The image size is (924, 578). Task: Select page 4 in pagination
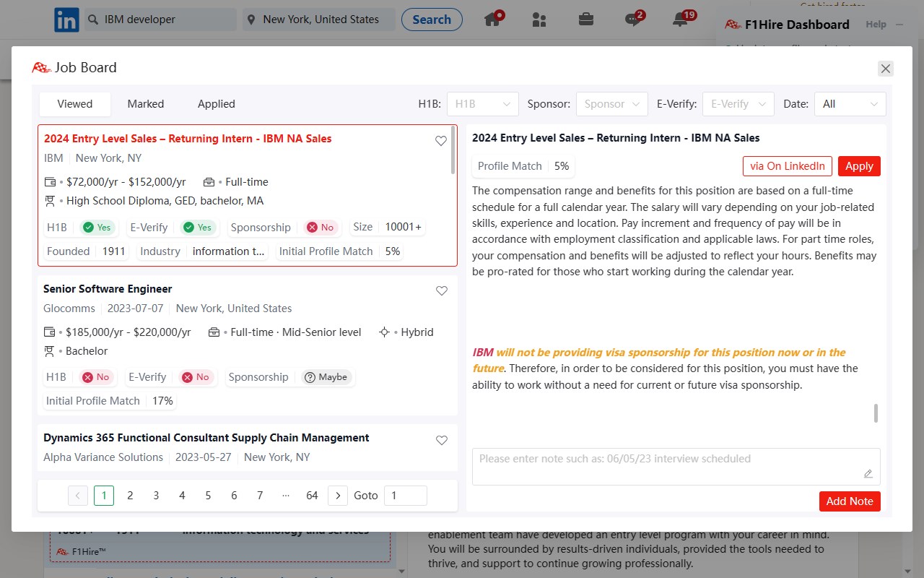pos(182,496)
